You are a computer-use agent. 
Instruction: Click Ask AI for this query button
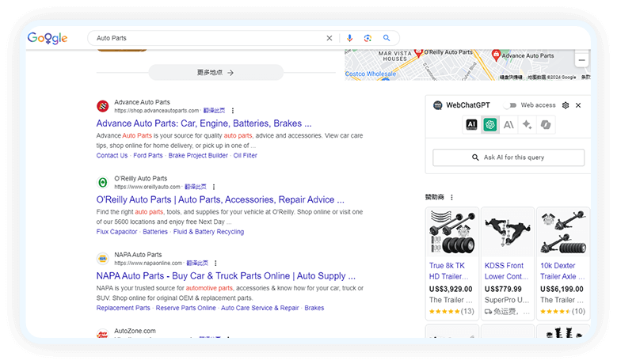508,157
